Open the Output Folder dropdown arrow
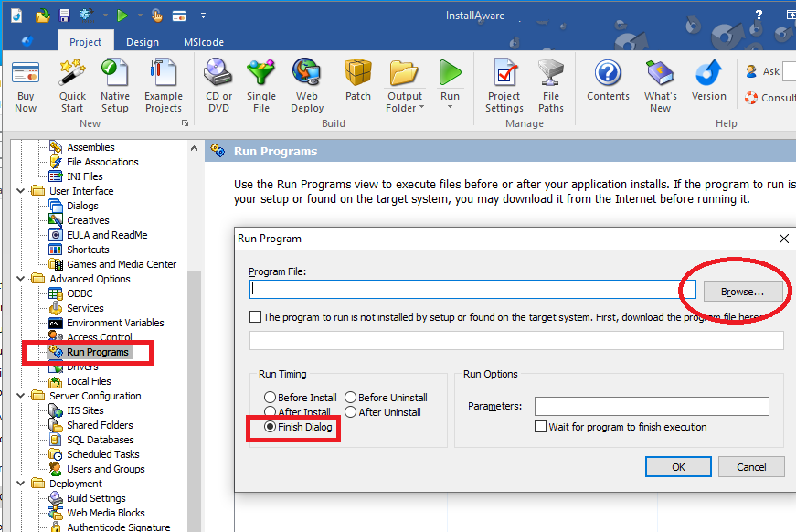The image size is (796, 532). [421, 107]
